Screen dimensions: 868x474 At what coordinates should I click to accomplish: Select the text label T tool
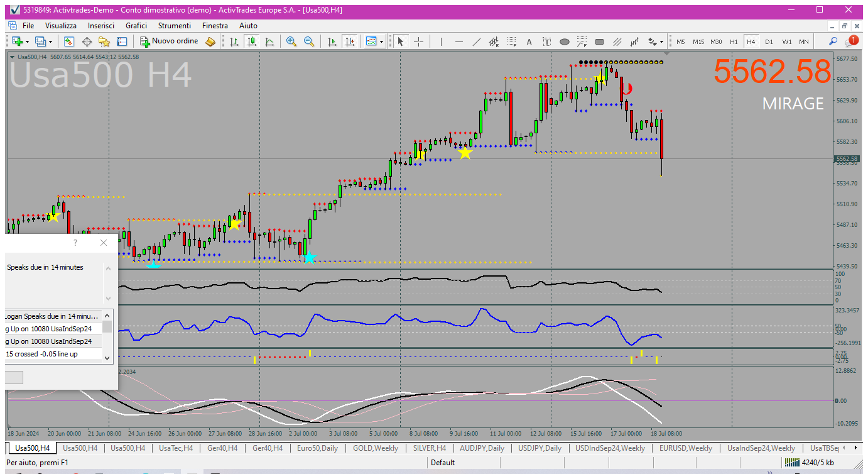tap(546, 41)
